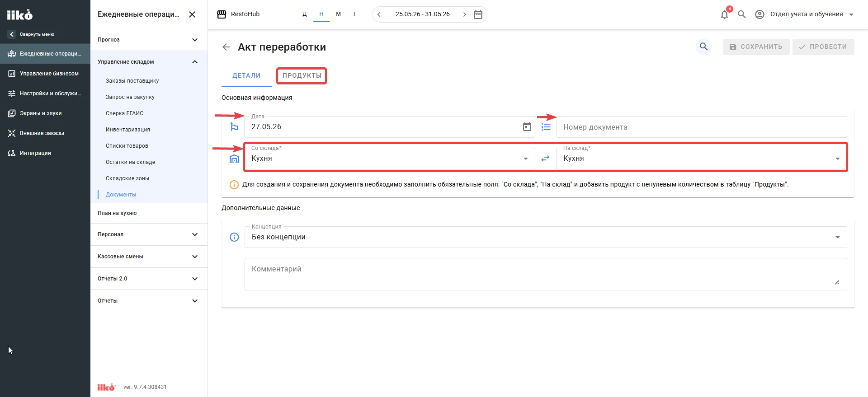Select the Г year period option
868x397 pixels.
pos(355,14)
